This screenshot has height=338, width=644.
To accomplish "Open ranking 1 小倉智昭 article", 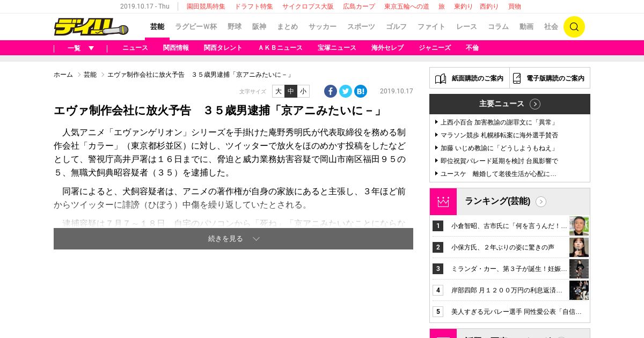I will pos(509,226).
